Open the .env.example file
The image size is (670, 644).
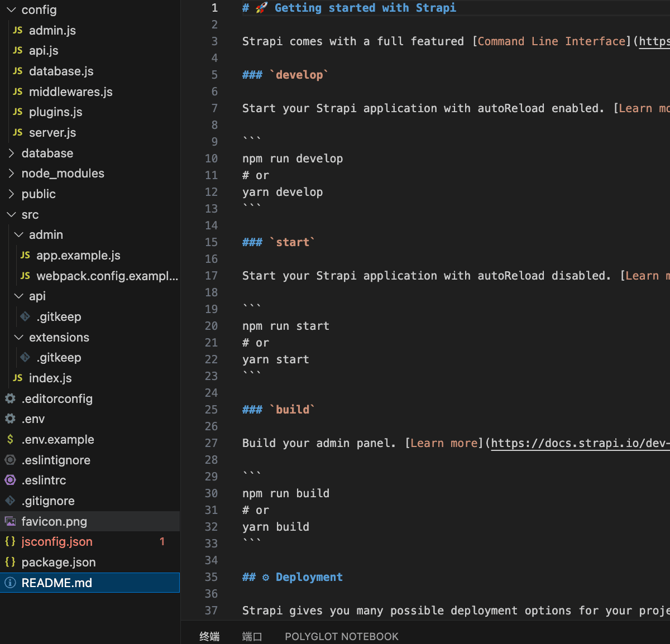58,439
